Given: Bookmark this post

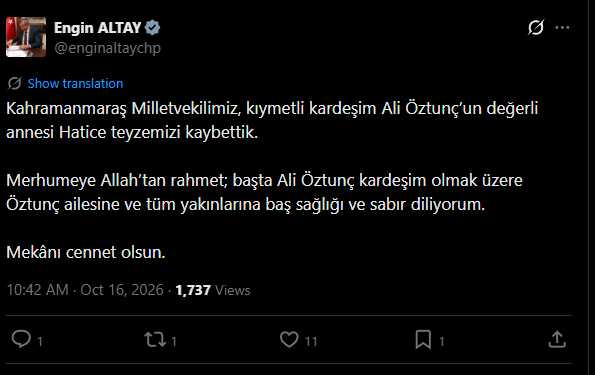Looking at the screenshot, I should click(x=423, y=339).
